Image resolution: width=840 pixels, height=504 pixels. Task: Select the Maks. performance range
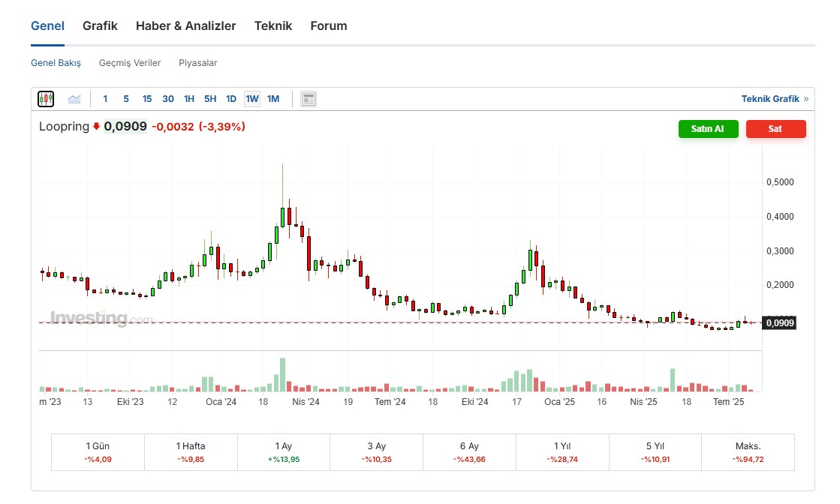click(x=748, y=452)
